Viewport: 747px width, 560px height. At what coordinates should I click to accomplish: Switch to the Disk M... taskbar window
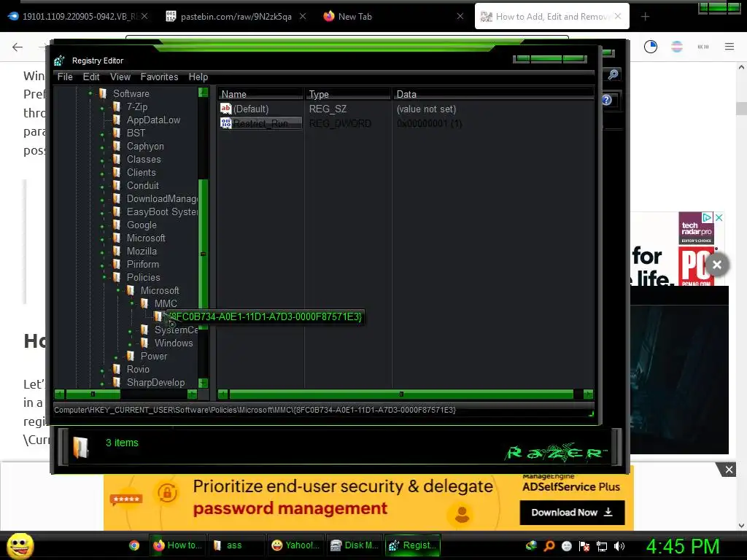[355, 545]
